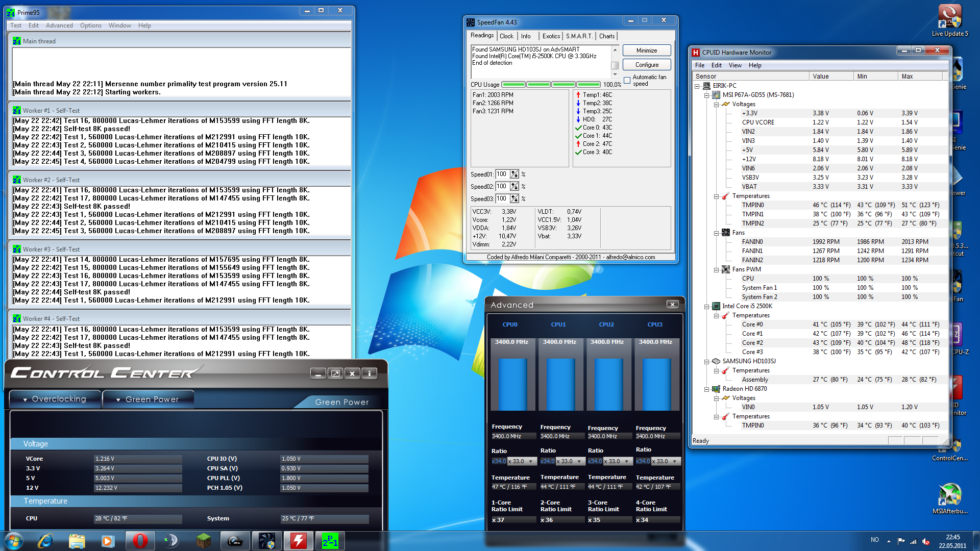
Task: Launch Minecraft grass block icon in taskbar
Action: click(x=204, y=541)
